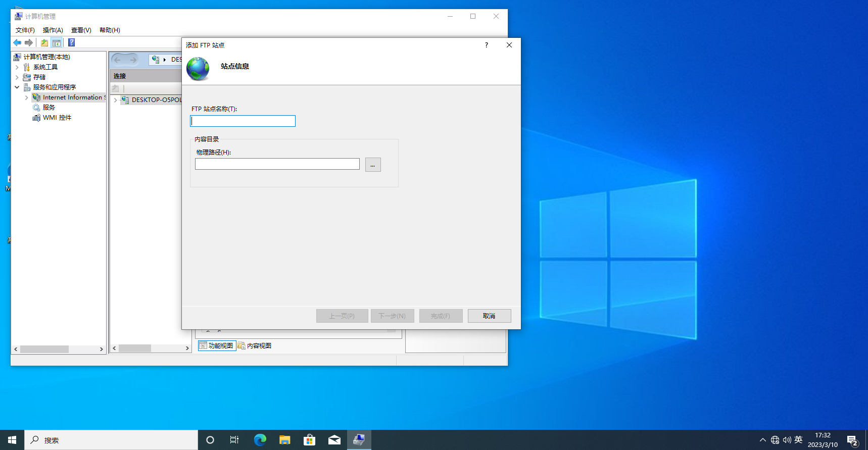Open 查看(V) menu

click(x=81, y=30)
